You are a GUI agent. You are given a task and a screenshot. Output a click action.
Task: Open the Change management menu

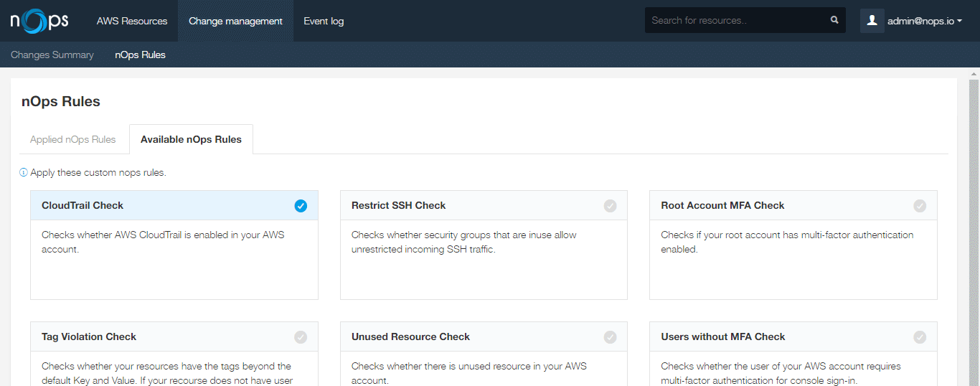[235, 21]
